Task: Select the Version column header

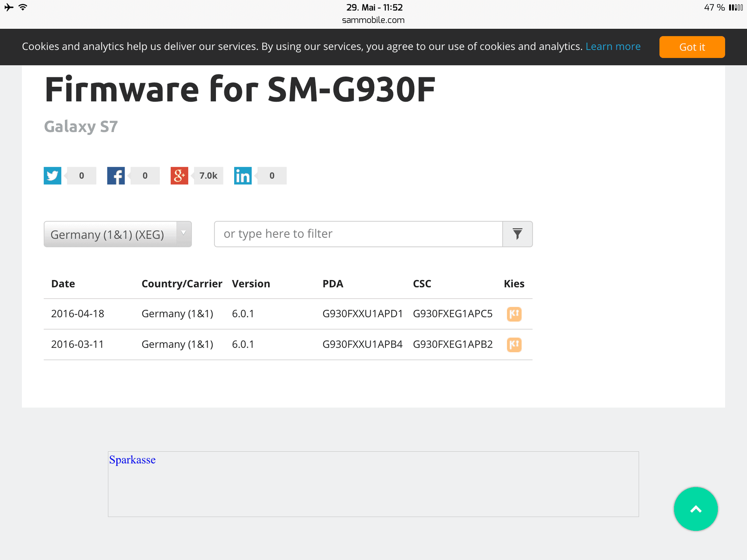Action: point(251,284)
